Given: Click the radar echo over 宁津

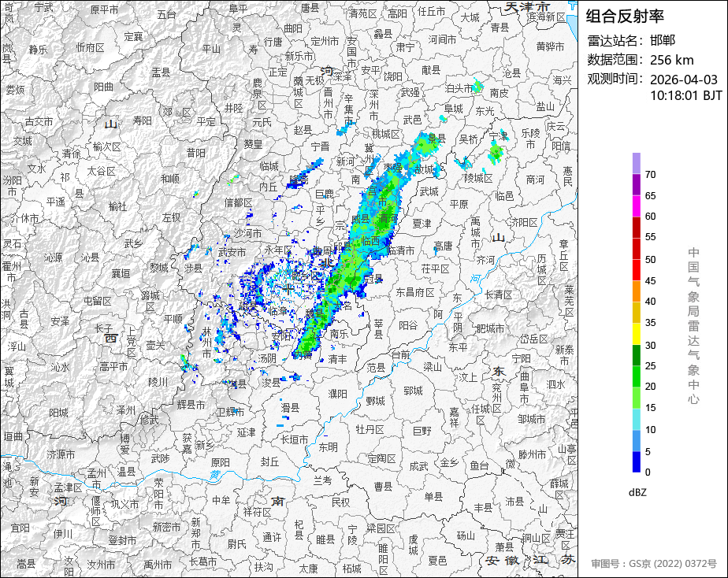Looking at the screenshot, I should [496, 152].
